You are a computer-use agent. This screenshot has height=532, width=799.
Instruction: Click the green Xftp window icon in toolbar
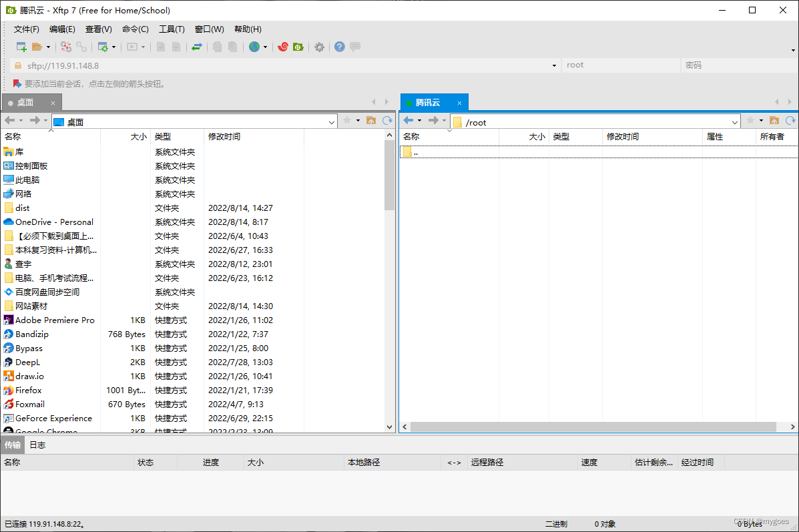click(298, 47)
